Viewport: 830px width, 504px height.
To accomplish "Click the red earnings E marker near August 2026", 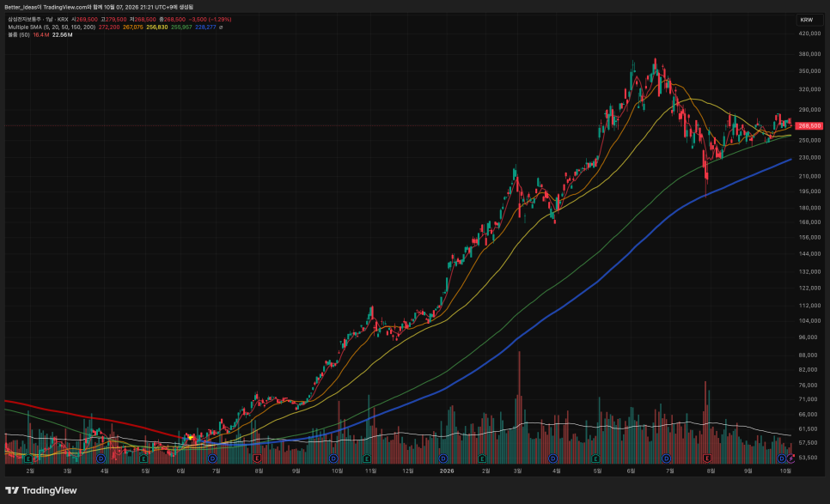I will click(x=707, y=458).
